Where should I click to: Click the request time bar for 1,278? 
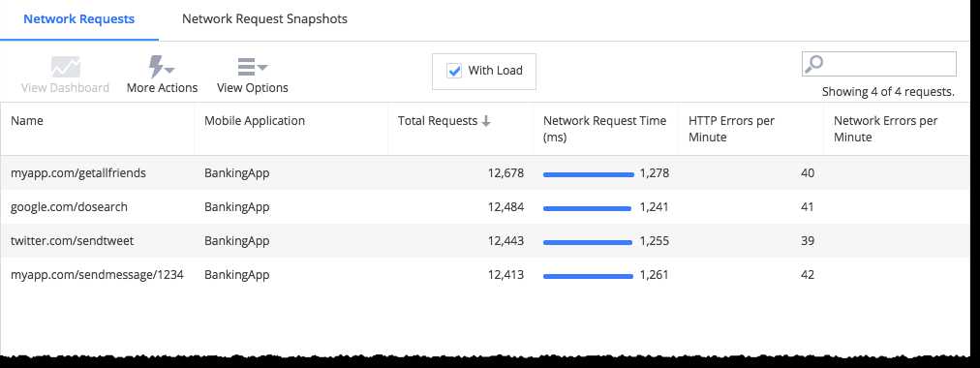pos(589,175)
